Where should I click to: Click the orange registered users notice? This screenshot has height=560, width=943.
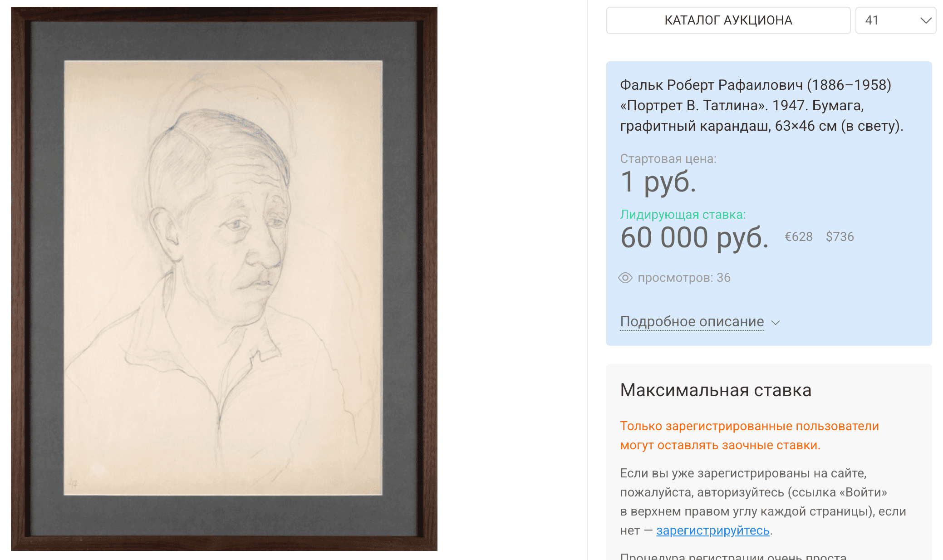749,436
